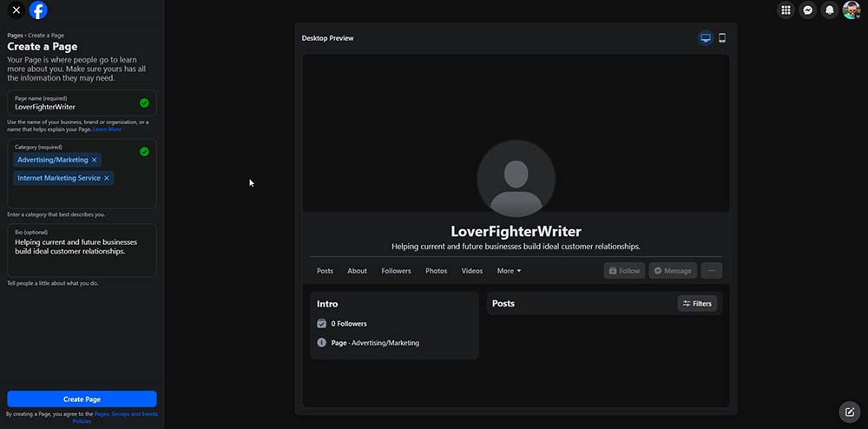Click into the Bio text field
This screenshot has height=429, width=868.
point(82,251)
